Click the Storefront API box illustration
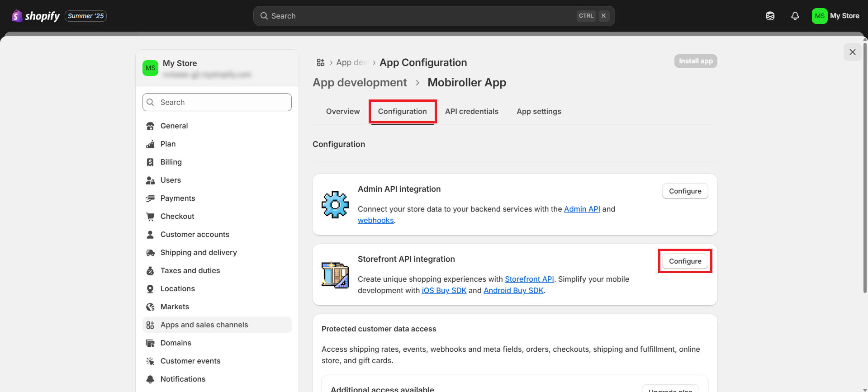The image size is (868, 392). coord(335,275)
